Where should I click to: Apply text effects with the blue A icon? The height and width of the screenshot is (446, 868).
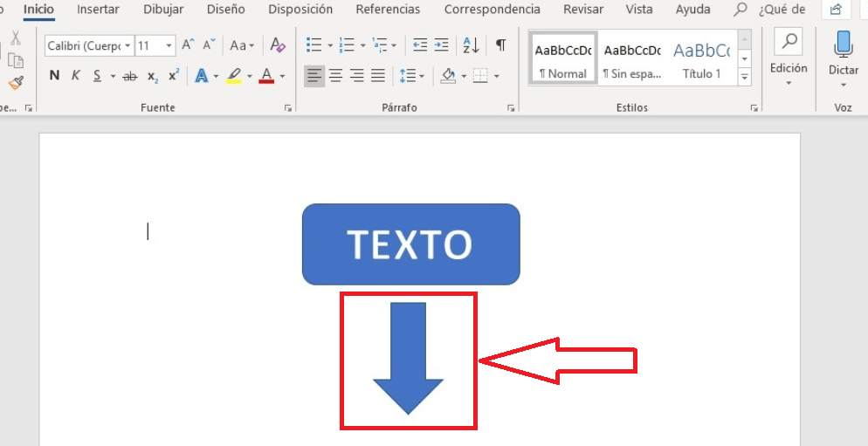(x=202, y=76)
